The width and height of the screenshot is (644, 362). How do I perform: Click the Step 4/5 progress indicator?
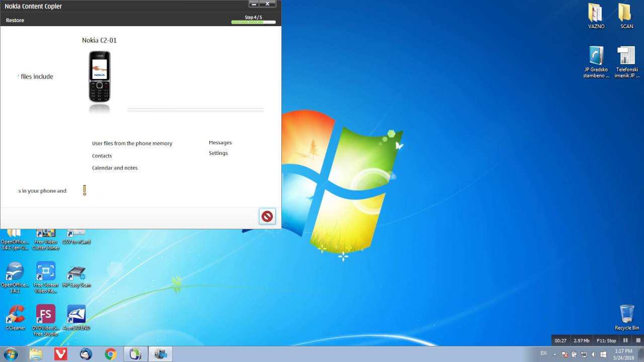coord(253,20)
